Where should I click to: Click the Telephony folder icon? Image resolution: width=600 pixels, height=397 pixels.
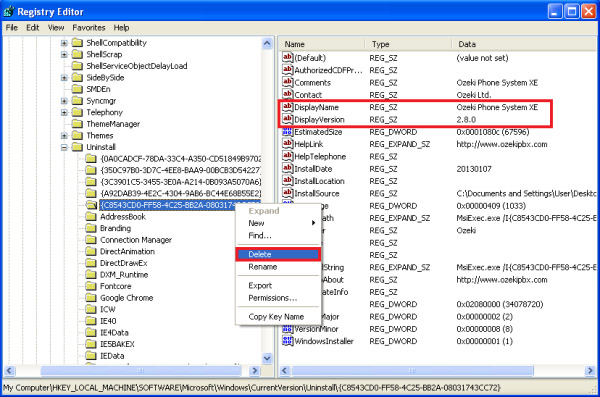pos(78,112)
